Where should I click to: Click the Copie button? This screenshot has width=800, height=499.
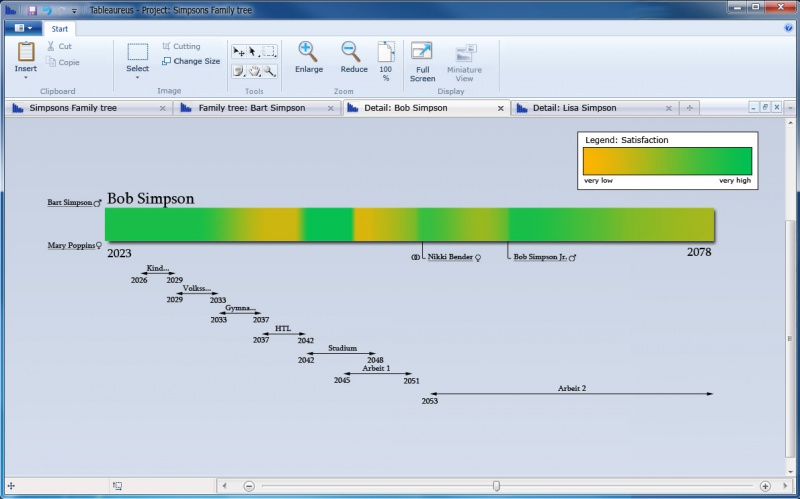63,62
